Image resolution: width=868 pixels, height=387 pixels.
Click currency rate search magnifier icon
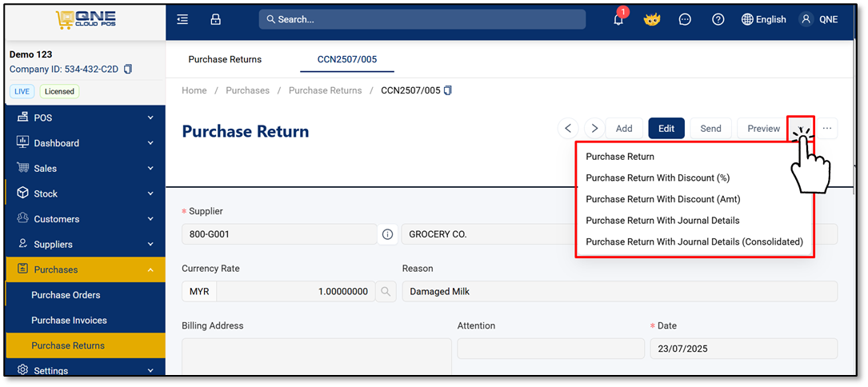pos(386,291)
